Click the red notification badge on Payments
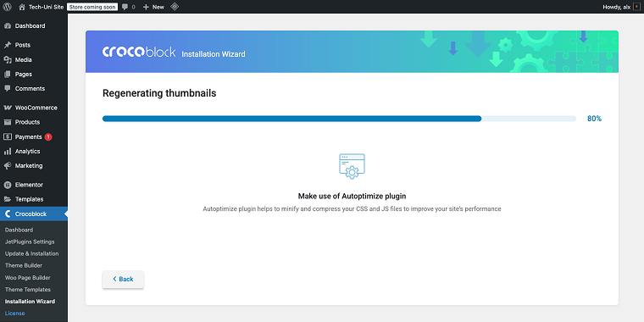The image size is (644, 322). tap(48, 136)
